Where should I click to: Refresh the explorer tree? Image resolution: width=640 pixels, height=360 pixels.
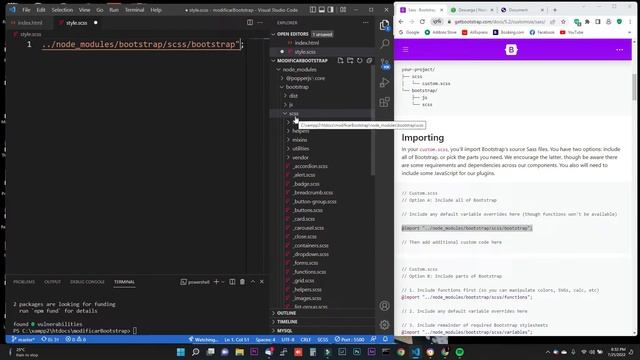click(x=360, y=60)
